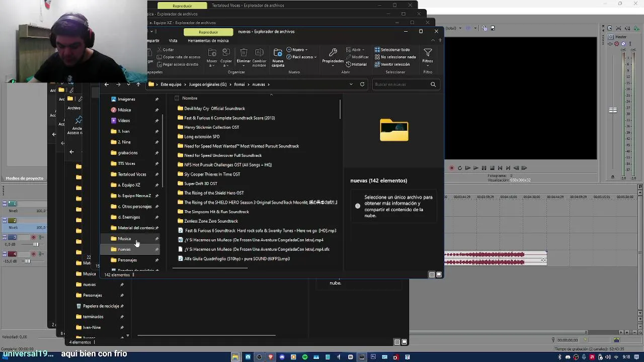Open Spotify from the taskbar
Image resolution: width=644 pixels, height=362 pixels.
tap(305, 357)
